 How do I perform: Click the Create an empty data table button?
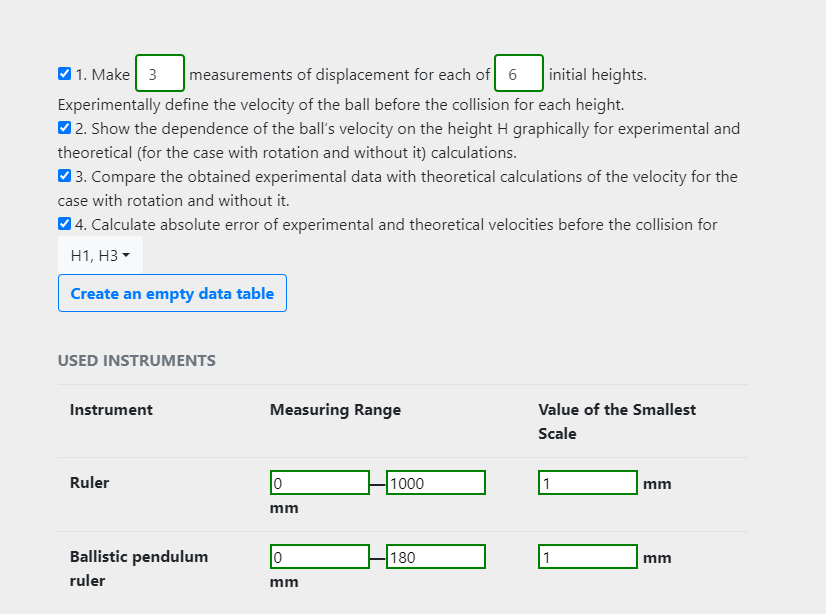(172, 293)
